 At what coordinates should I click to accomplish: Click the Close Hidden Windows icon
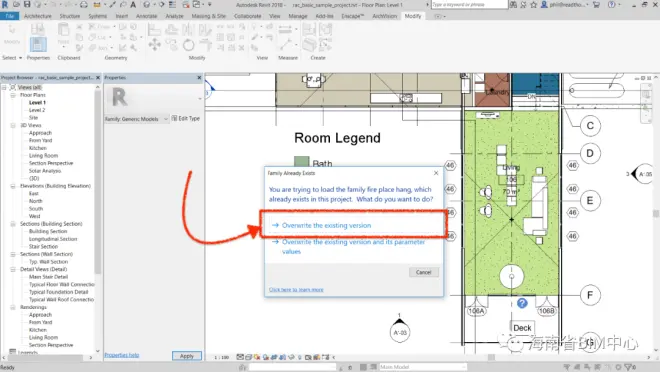click(186, 5)
